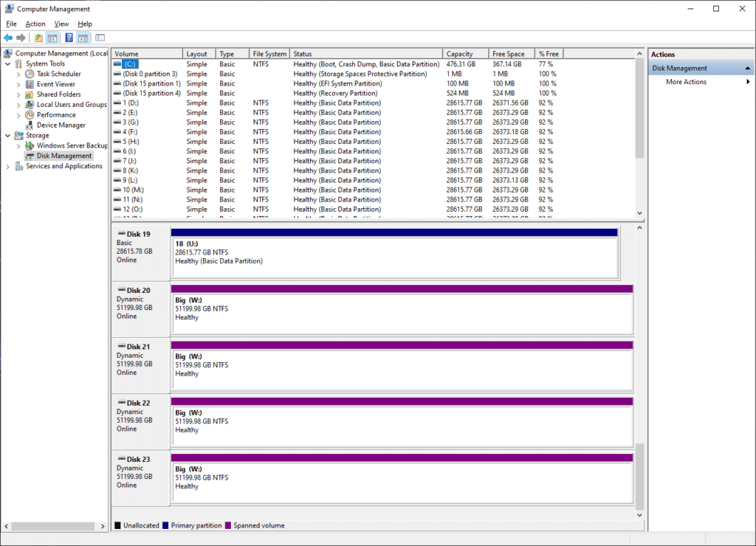Select the "1 (D:)" volume row
Viewport: 756px width, 546px height.
pos(337,103)
